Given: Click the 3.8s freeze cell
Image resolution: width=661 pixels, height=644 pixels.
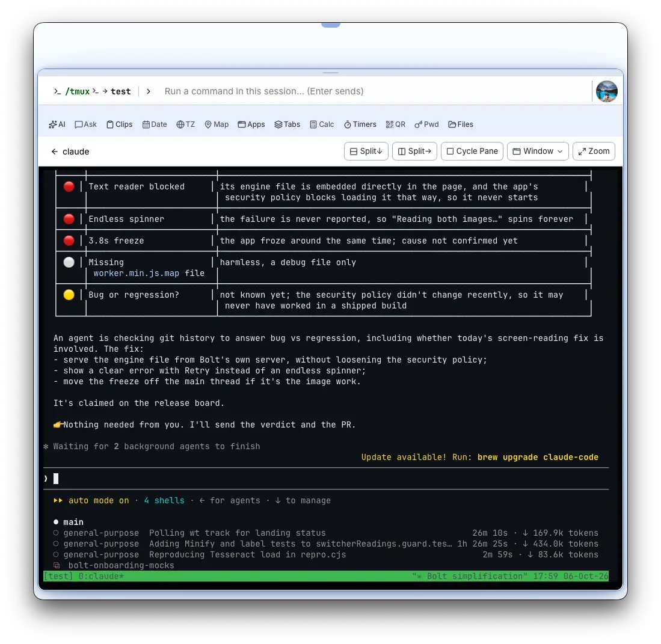Looking at the screenshot, I should (116, 241).
